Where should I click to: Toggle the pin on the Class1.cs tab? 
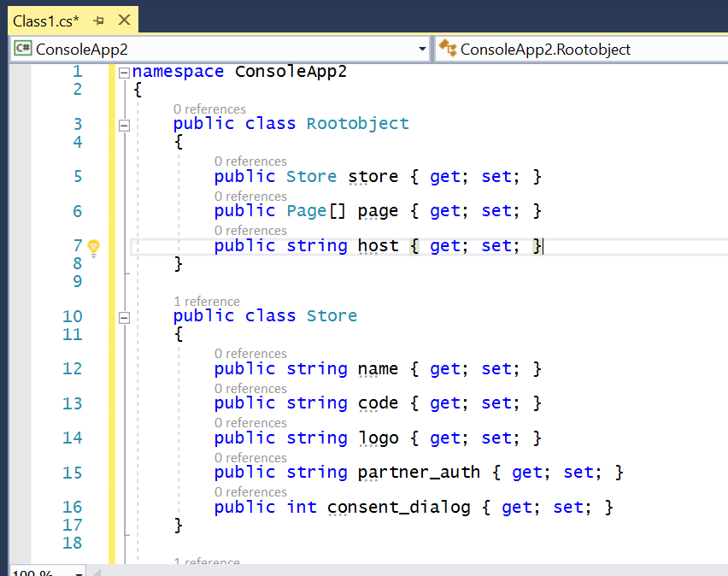(97, 19)
